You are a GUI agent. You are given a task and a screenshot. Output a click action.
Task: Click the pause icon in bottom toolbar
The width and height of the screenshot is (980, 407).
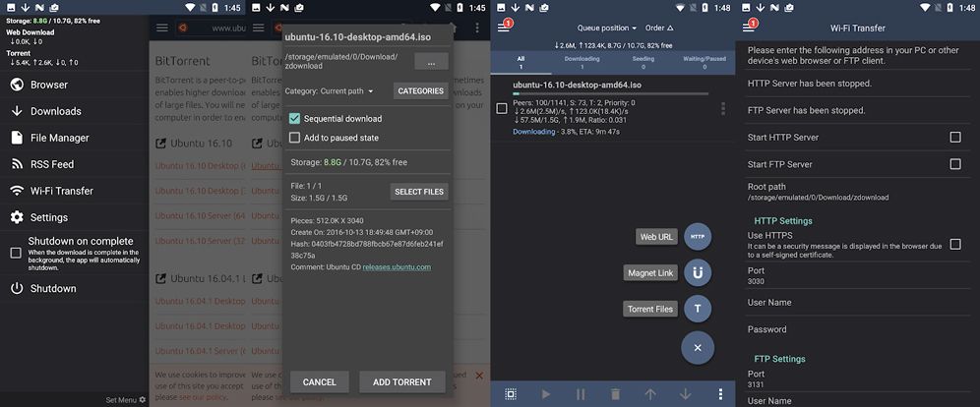pyautogui.click(x=581, y=394)
